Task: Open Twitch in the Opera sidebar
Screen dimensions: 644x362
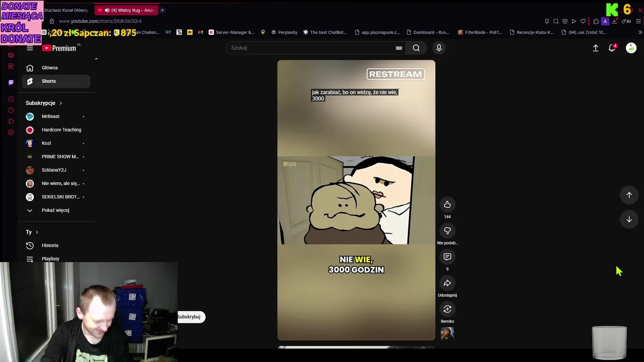Action: tap(11, 82)
